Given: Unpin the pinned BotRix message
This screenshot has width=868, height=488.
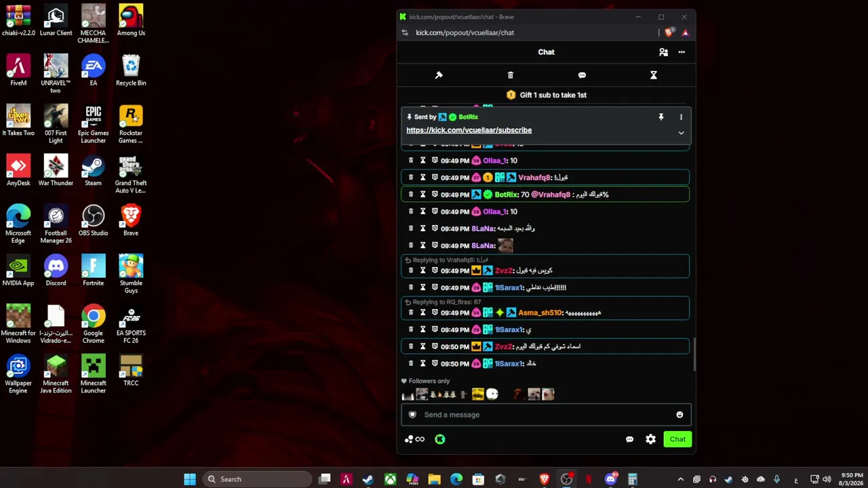Looking at the screenshot, I should point(661,117).
